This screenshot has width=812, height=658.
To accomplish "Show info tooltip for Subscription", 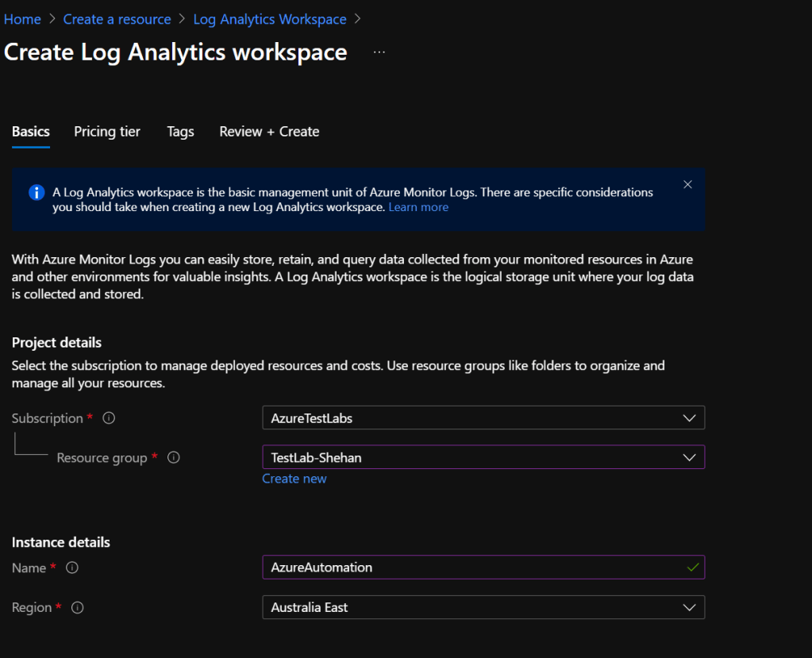I will pos(110,418).
